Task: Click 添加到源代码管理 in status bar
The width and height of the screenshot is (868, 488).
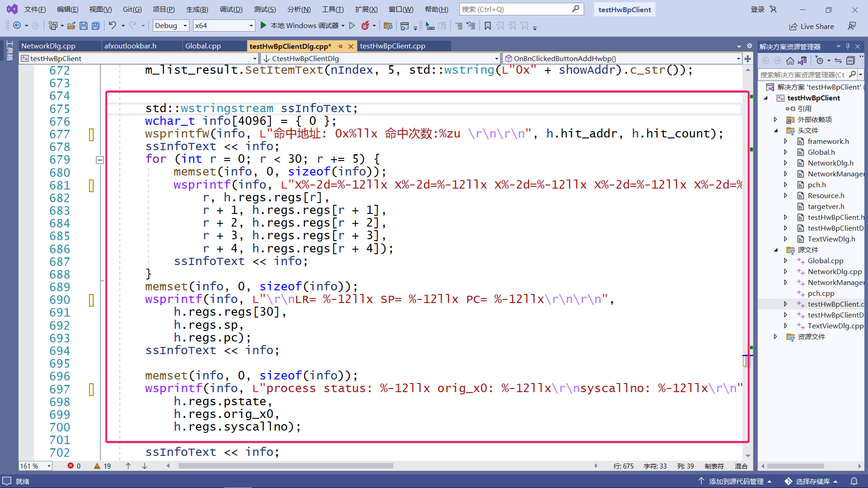Action: [736, 481]
